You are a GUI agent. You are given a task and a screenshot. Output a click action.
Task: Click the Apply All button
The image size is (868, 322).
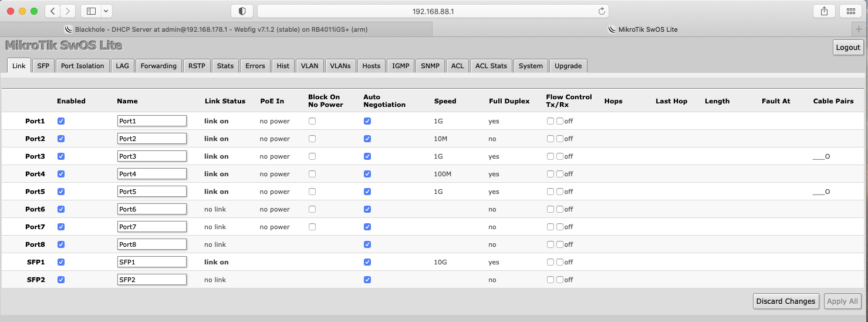point(842,301)
